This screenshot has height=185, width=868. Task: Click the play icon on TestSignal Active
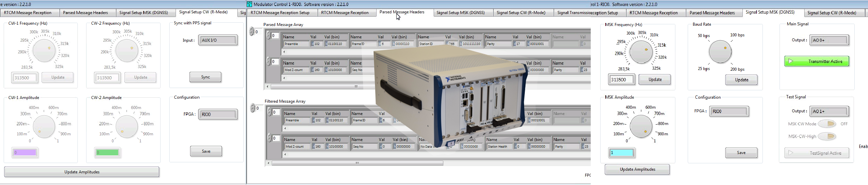pos(791,153)
